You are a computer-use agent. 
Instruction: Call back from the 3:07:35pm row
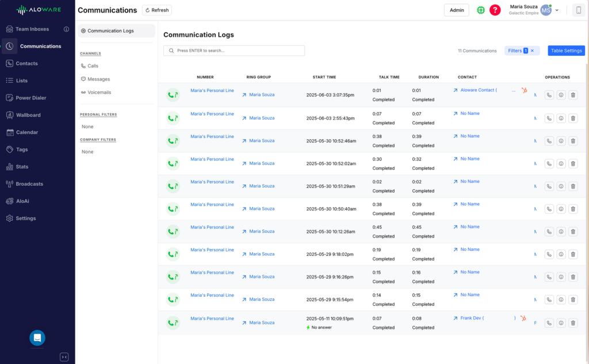549,95
